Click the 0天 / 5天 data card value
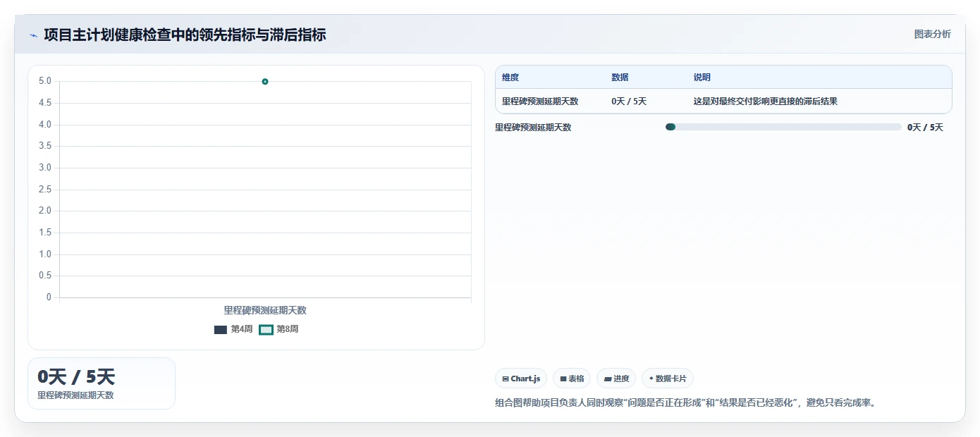 [x=76, y=377]
